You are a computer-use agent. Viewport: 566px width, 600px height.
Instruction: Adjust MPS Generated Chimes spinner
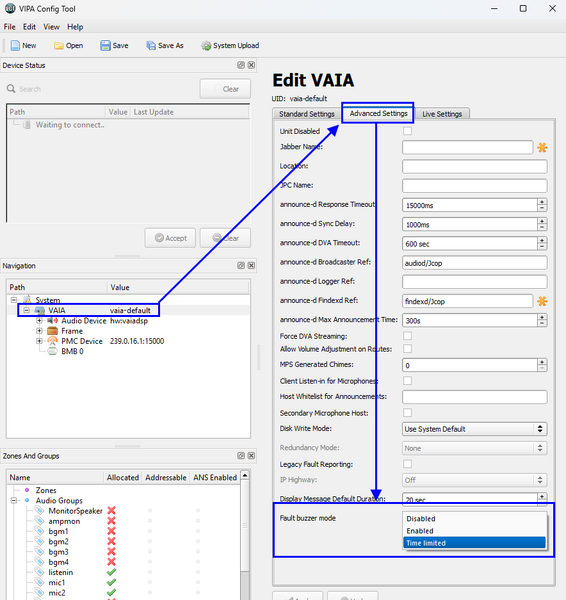coord(542,365)
